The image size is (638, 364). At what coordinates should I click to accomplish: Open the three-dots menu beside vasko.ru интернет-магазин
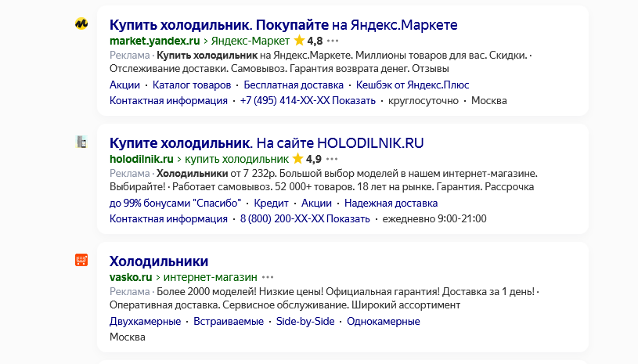tap(268, 277)
